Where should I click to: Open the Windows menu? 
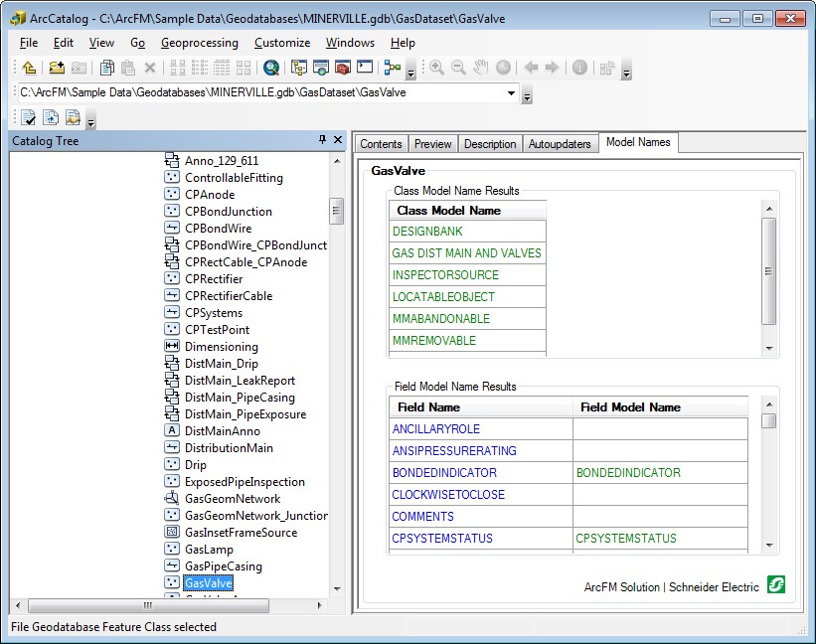coord(350,43)
